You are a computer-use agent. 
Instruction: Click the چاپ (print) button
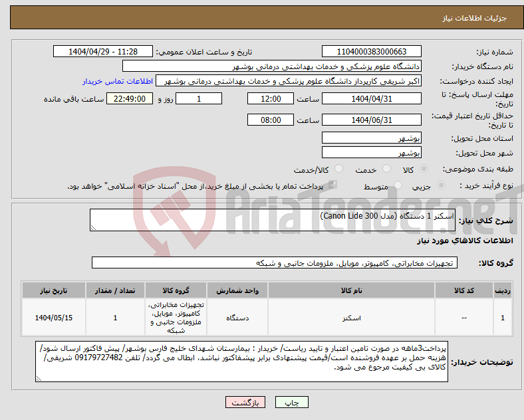tap(291, 402)
